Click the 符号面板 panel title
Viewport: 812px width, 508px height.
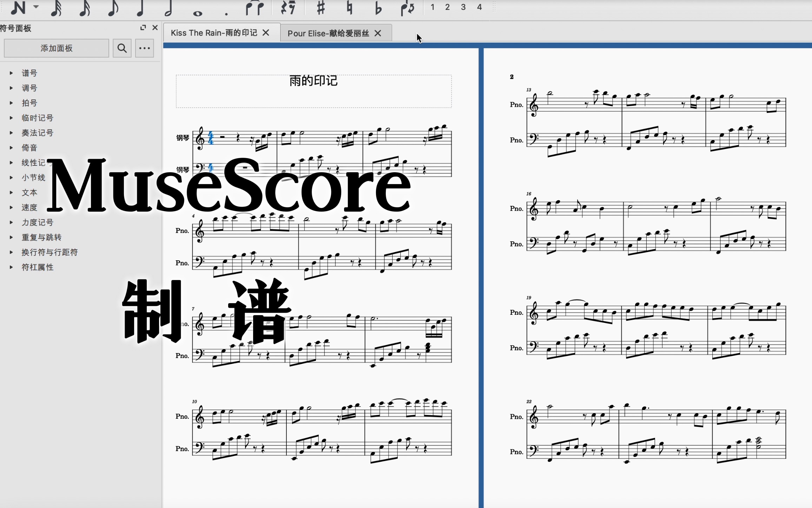pyautogui.click(x=15, y=28)
